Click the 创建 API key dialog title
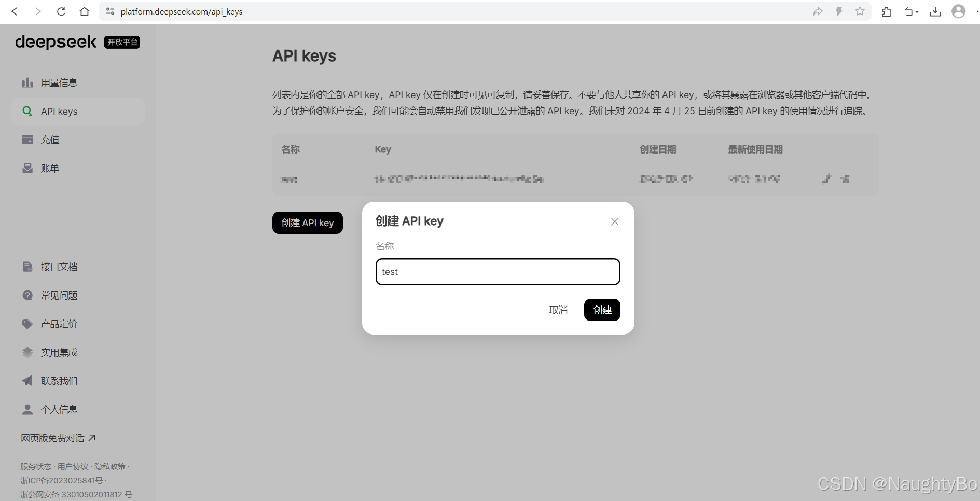The width and height of the screenshot is (980, 501). pyautogui.click(x=409, y=221)
